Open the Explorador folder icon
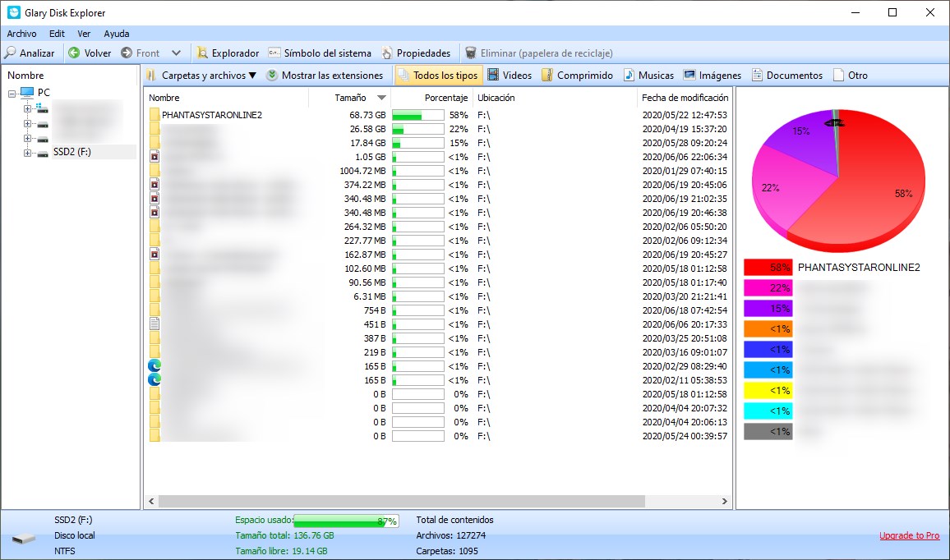950x560 pixels. coord(202,53)
